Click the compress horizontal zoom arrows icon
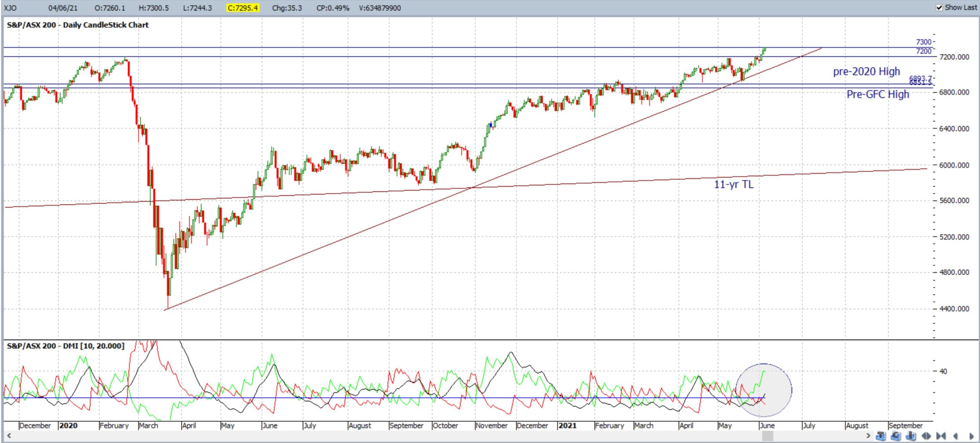 (941, 436)
